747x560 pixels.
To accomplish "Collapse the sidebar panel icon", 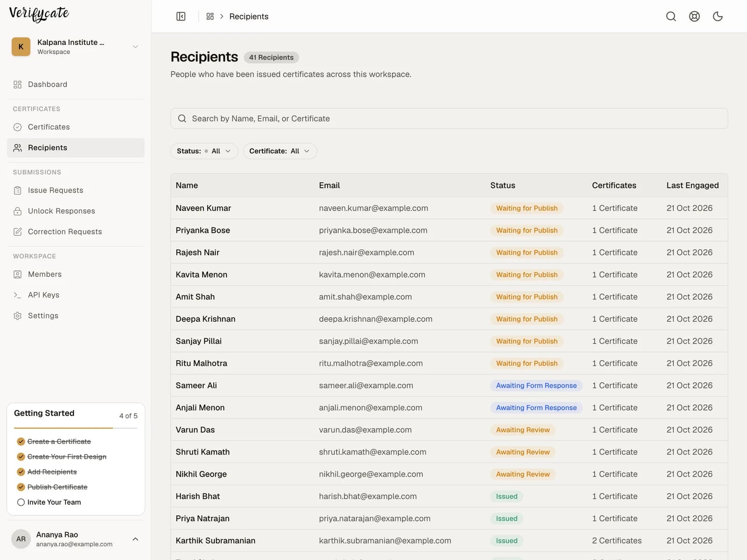I will [181, 16].
